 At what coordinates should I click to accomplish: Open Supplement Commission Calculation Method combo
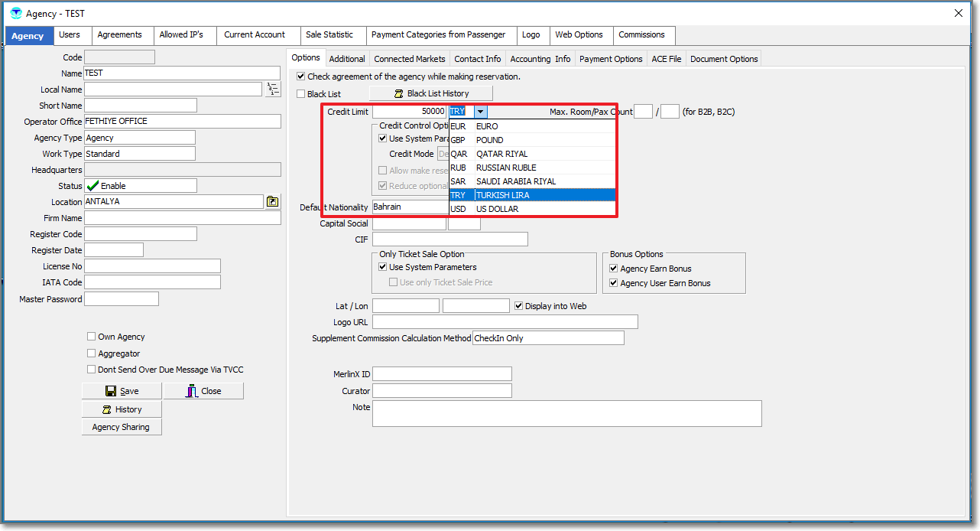click(x=548, y=338)
